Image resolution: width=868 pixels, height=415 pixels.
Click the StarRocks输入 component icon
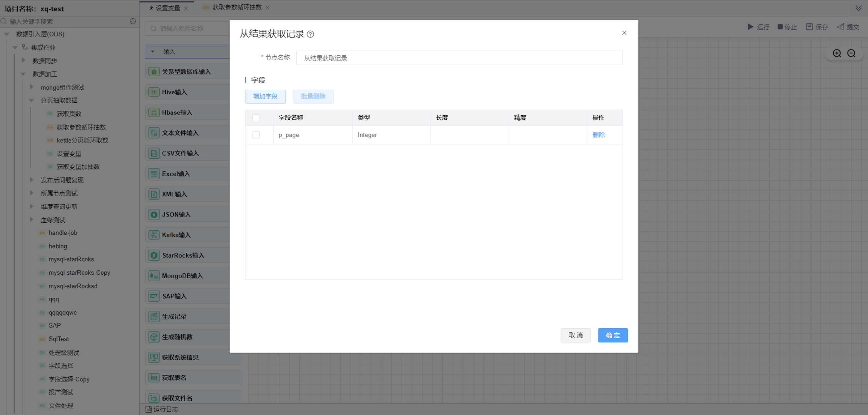coord(154,255)
